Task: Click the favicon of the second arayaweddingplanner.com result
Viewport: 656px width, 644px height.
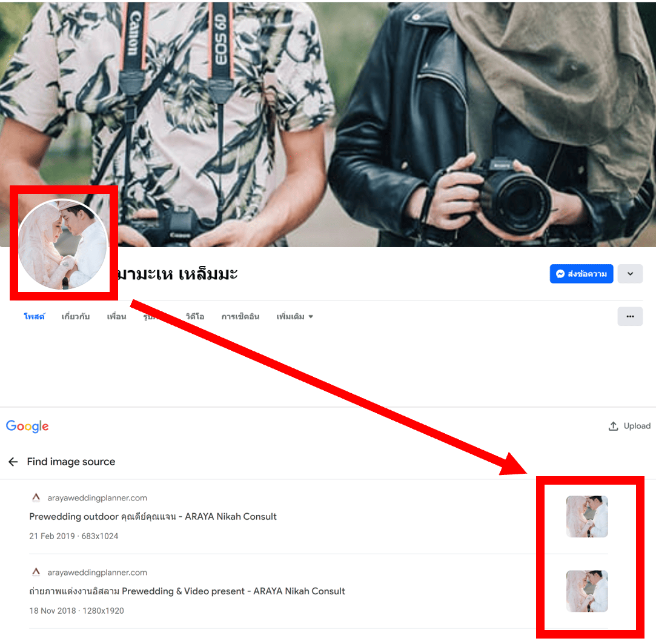Action: 36,573
